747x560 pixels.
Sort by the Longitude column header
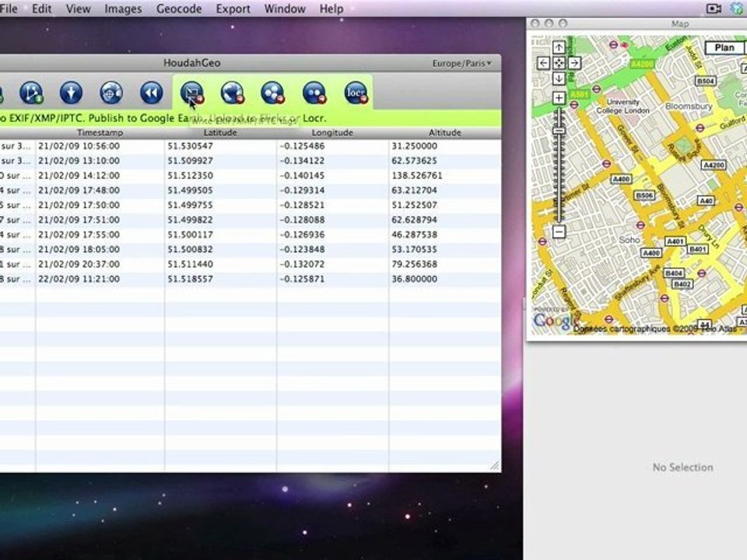[332, 133]
